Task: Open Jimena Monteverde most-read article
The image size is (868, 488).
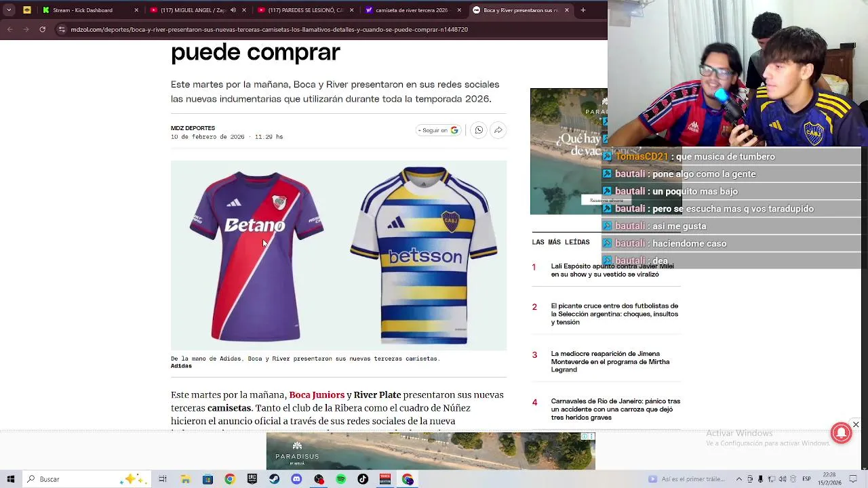Action: (610, 361)
